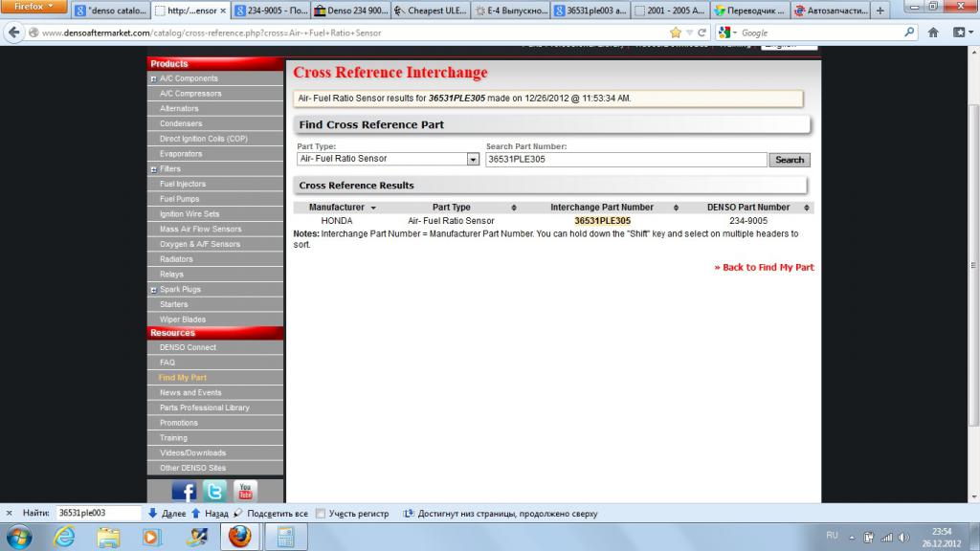Select highlighted 36531PLE305 interchange number
The height and width of the screenshot is (551, 980).
[x=603, y=221]
